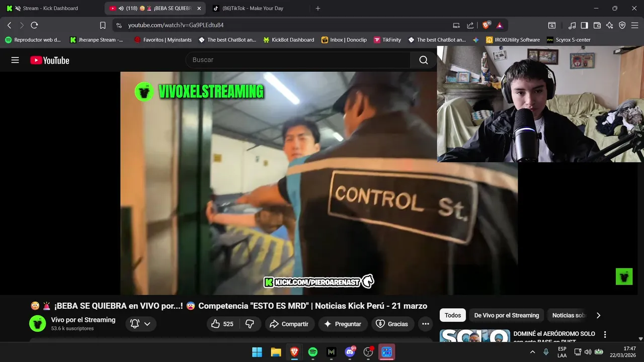This screenshot has width=644, height=362.
Task: Reload the current page
Action: pos(34,25)
